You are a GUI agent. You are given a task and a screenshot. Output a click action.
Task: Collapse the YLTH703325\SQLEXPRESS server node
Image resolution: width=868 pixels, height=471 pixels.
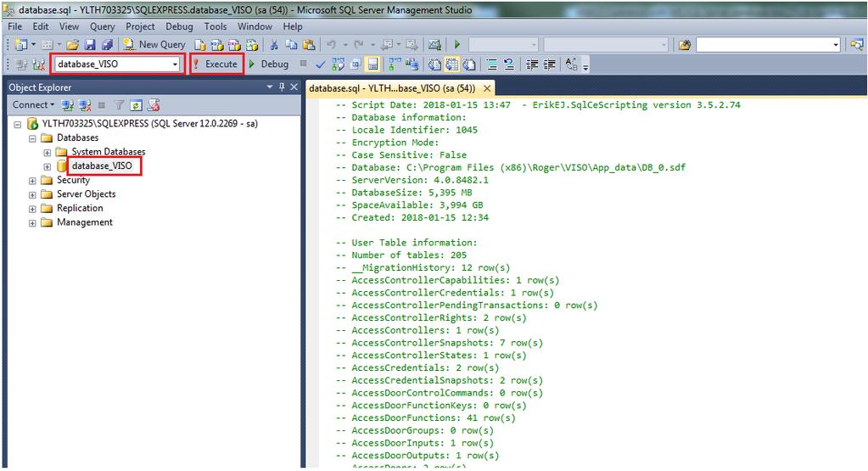[18, 124]
